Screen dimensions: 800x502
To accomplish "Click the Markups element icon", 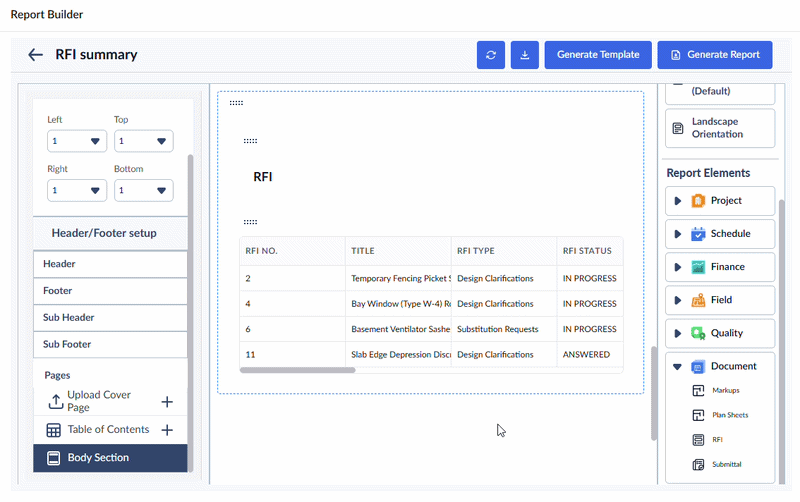I will click(x=698, y=391).
